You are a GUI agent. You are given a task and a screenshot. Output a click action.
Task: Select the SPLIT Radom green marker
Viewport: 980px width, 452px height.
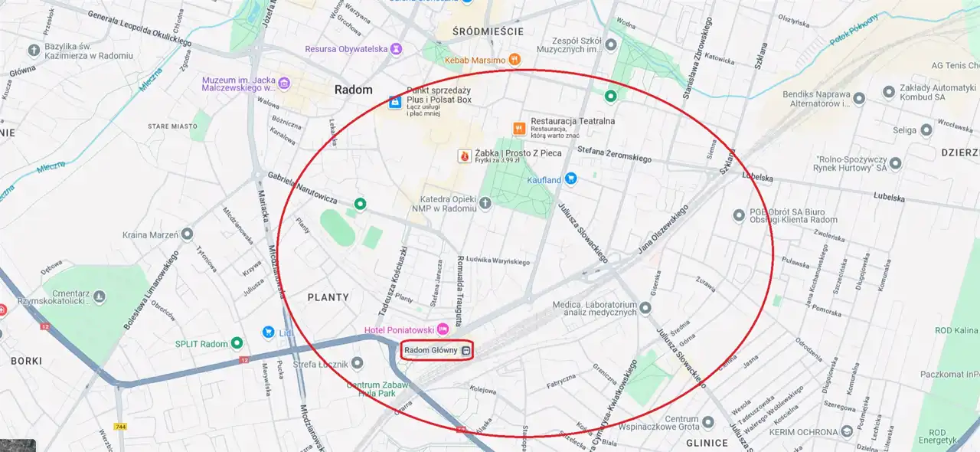(x=237, y=343)
